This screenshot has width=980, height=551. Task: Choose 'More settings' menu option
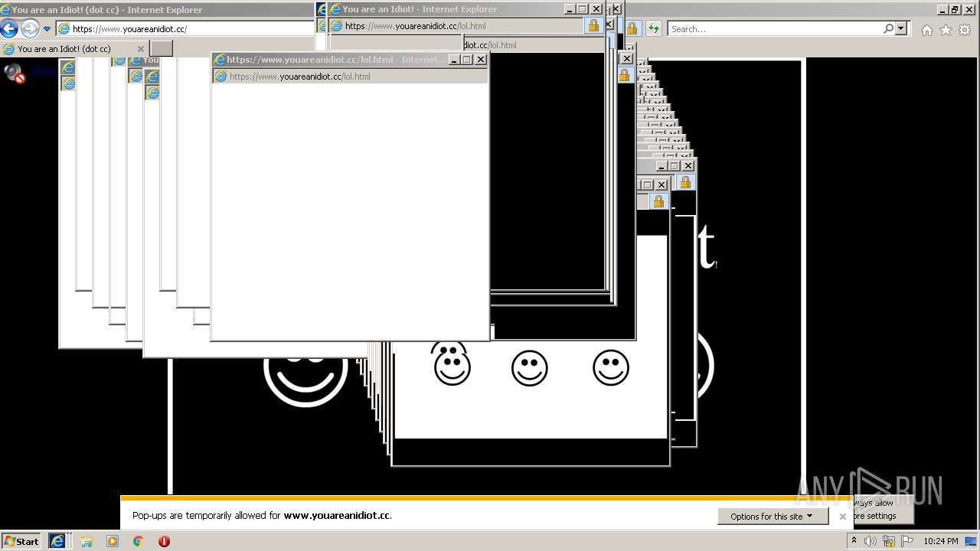874,516
